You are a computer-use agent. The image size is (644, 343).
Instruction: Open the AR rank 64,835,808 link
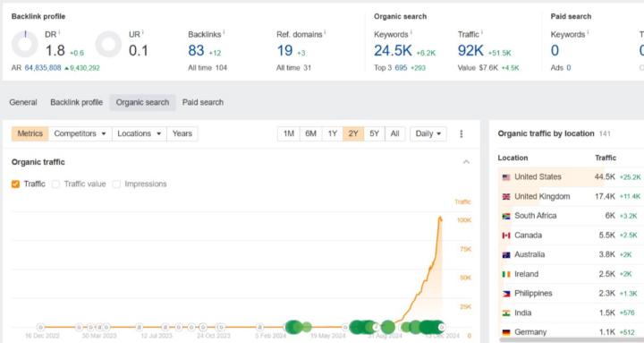pos(43,68)
